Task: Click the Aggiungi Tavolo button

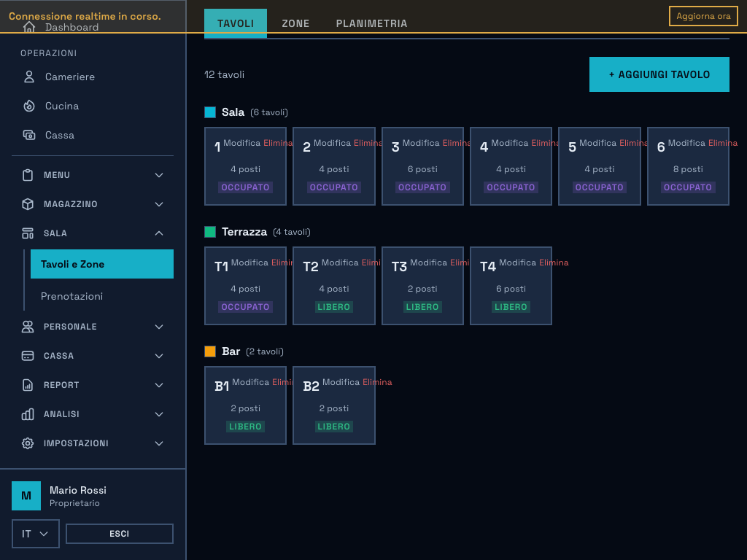Action: coord(659,74)
